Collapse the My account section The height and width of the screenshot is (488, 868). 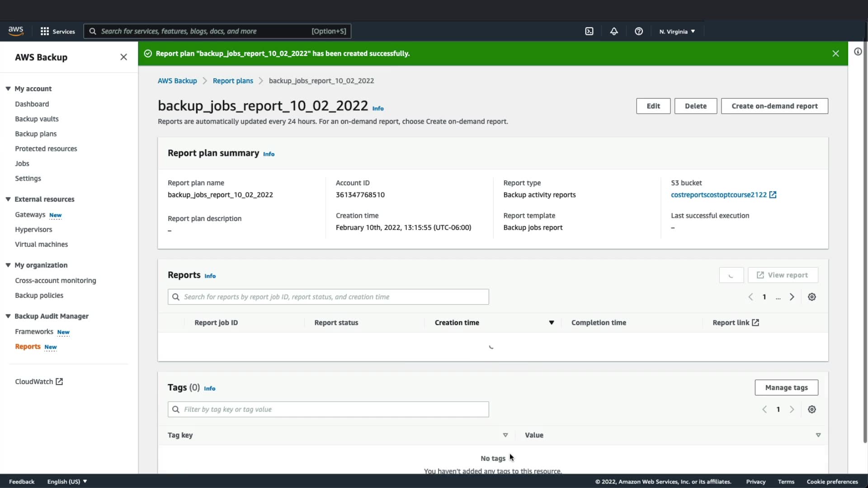(8, 89)
